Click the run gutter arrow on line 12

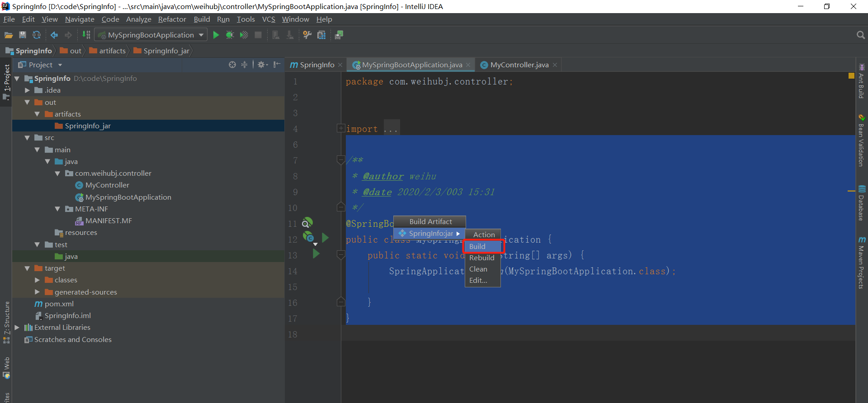tap(325, 238)
